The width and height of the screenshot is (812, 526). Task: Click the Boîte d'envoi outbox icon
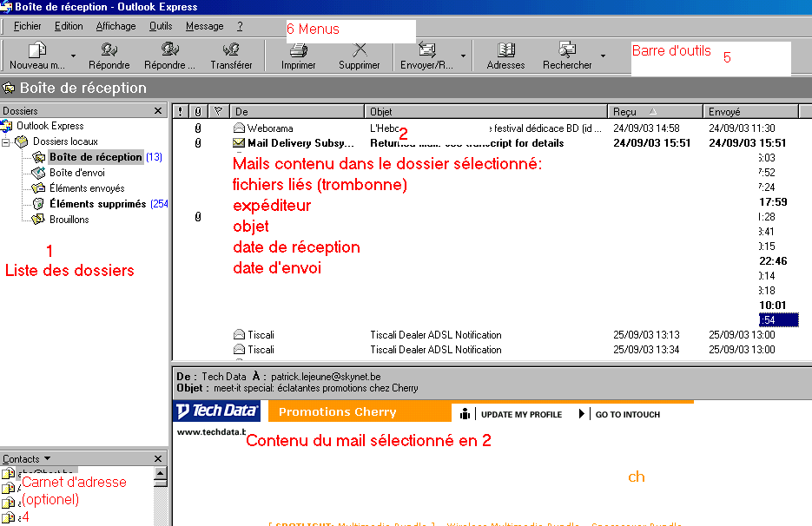pos(38,173)
